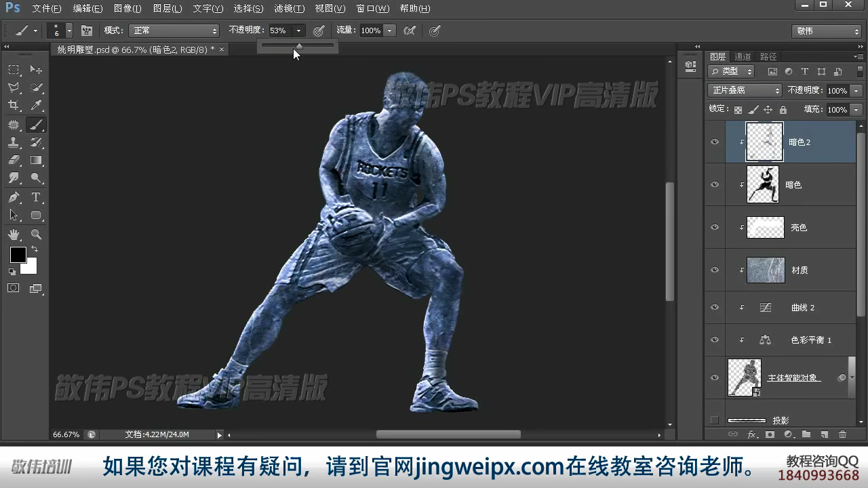Hide the 材质 layer
The image size is (868, 488).
(x=715, y=270)
